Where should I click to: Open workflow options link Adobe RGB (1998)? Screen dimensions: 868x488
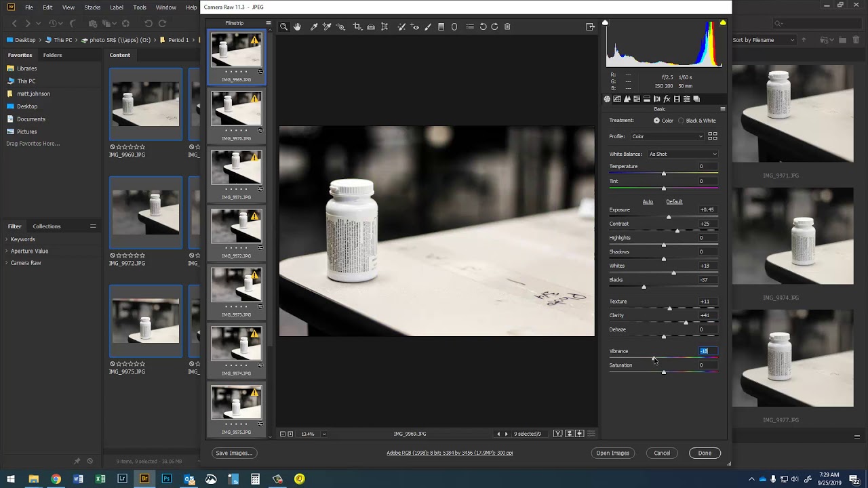point(450,453)
